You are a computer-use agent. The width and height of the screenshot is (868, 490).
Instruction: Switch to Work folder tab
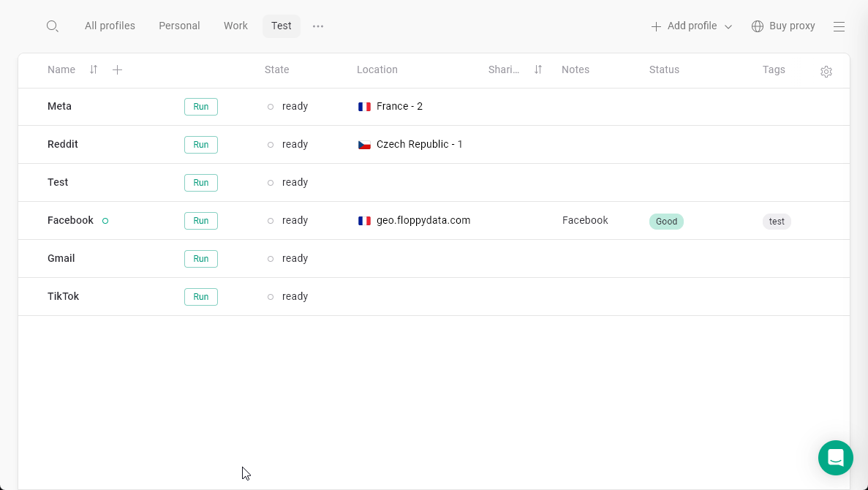235,26
